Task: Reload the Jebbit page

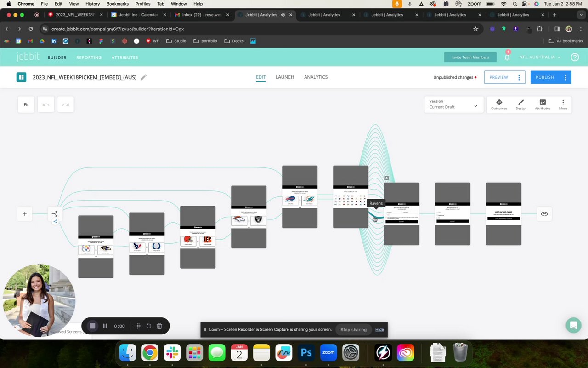Action: [x=31, y=29]
